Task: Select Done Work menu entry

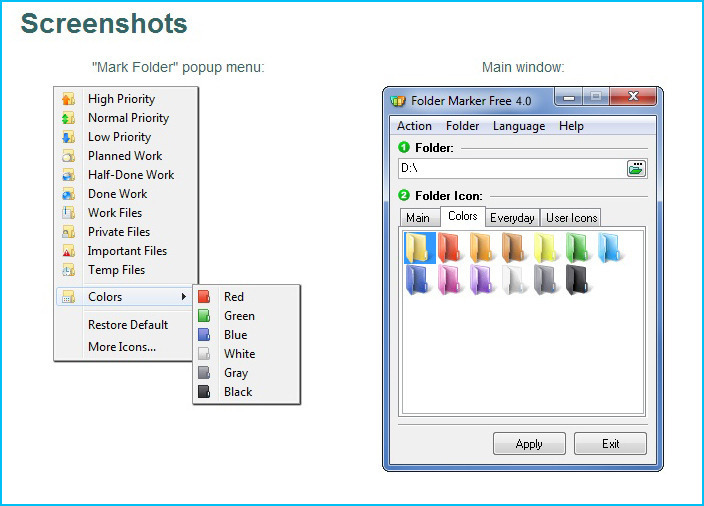Action: pos(118,194)
